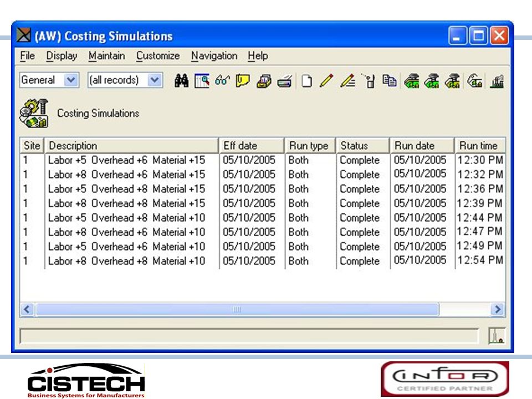Click 'Labor +5 Overhead +6 Material +10' description
532x399 pixels.
(126, 247)
